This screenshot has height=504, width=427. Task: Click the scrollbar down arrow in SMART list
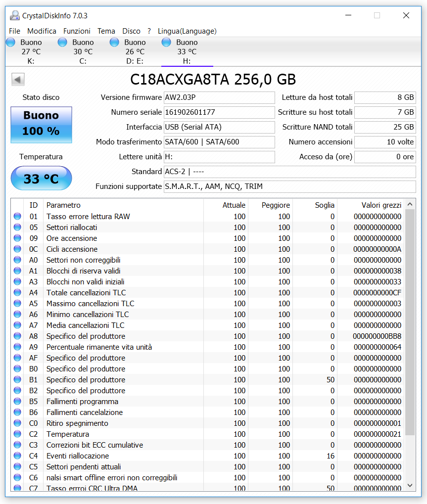pos(410,485)
